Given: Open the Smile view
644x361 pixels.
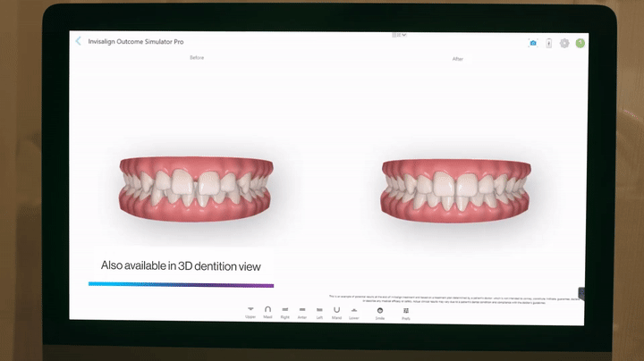Looking at the screenshot, I should (x=380, y=310).
